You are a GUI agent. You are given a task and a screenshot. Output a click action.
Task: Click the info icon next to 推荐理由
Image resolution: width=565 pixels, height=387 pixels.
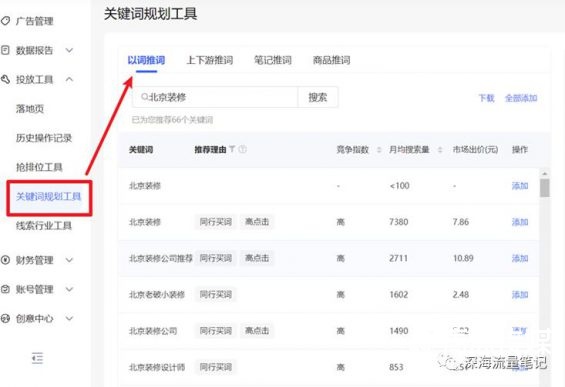243,149
